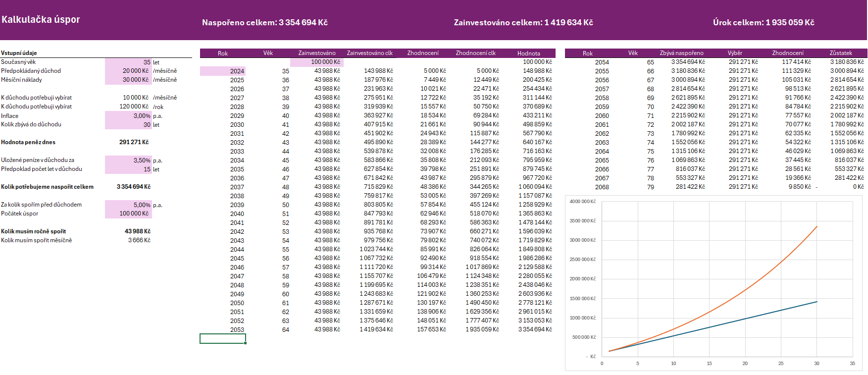Click the Zhodnocení cell 5 000 Kč in row 2024
This screenshot has height=375, width=868.
pyautogui.click(x=435, y=71)
